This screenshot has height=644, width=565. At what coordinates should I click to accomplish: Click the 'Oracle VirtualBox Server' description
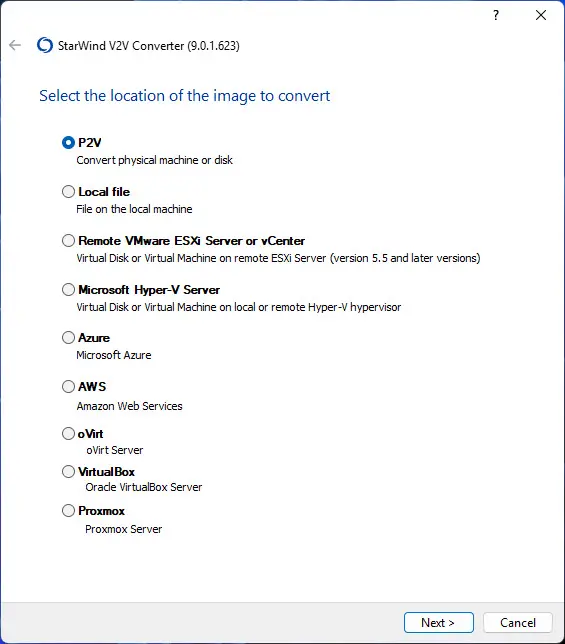coord(144,487)
